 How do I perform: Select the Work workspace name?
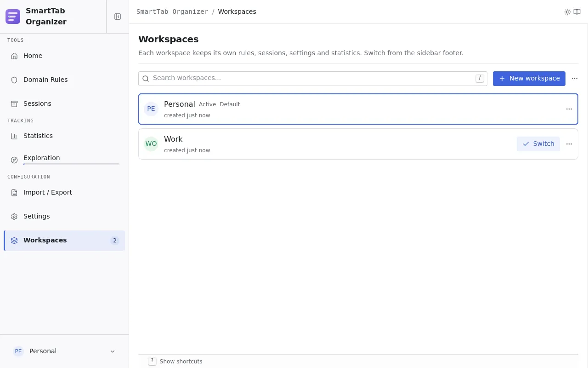click(173, 139)
